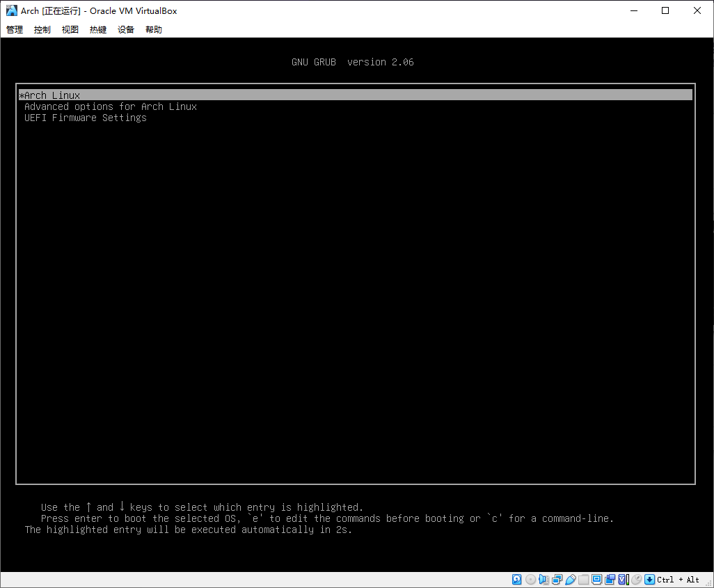This screenshot has width=714, height=588.
Task: Open the 管理 menu
Action: point(14,29)
